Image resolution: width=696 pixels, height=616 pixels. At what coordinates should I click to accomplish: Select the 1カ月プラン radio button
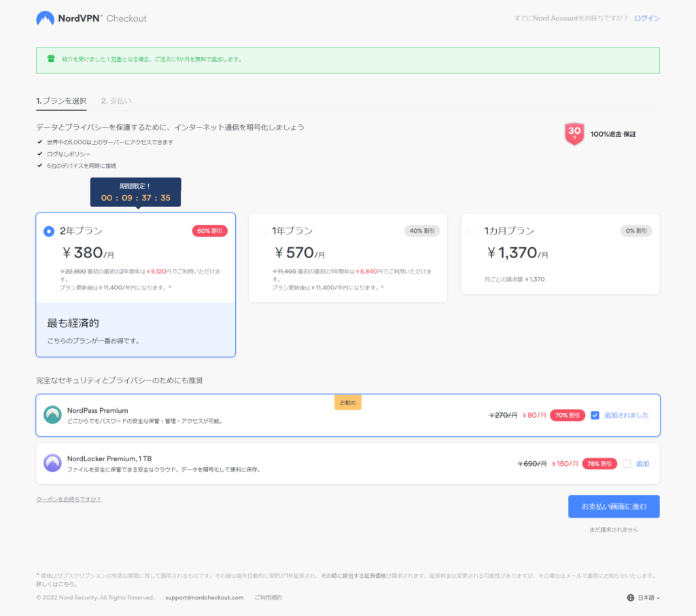tap(474, 232)
